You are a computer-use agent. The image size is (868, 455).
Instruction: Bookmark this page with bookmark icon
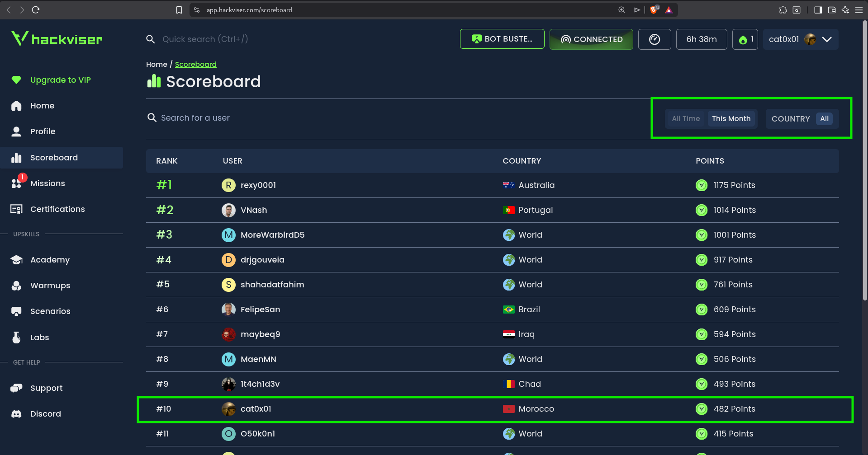179,10
